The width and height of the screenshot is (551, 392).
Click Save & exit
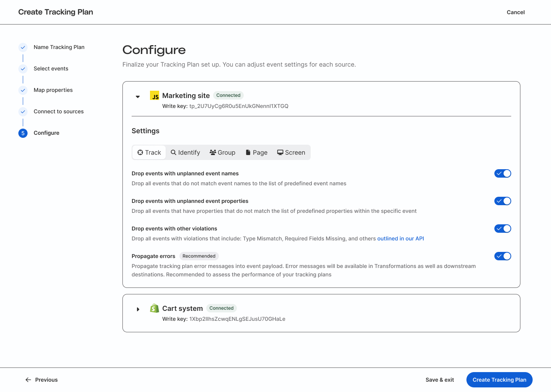point(440,379)
